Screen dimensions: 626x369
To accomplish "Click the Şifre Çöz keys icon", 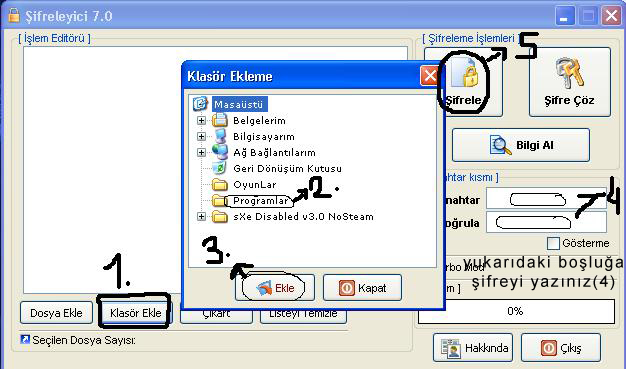I will 569,73.
